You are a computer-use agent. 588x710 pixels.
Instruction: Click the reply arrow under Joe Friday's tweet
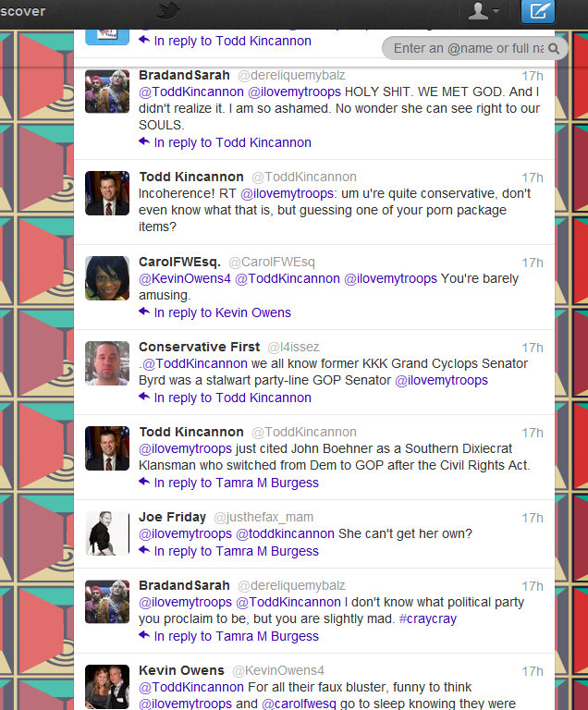[144, 550]
